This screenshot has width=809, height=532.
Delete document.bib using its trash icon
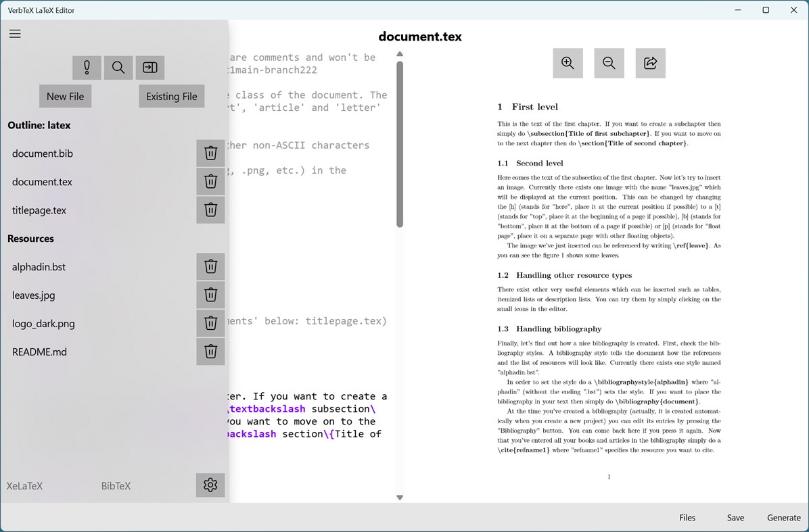coord(210,153)
